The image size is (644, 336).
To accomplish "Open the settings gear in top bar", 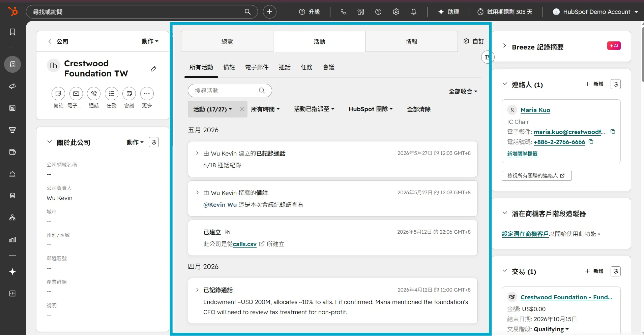I will [x=396, y=12].
